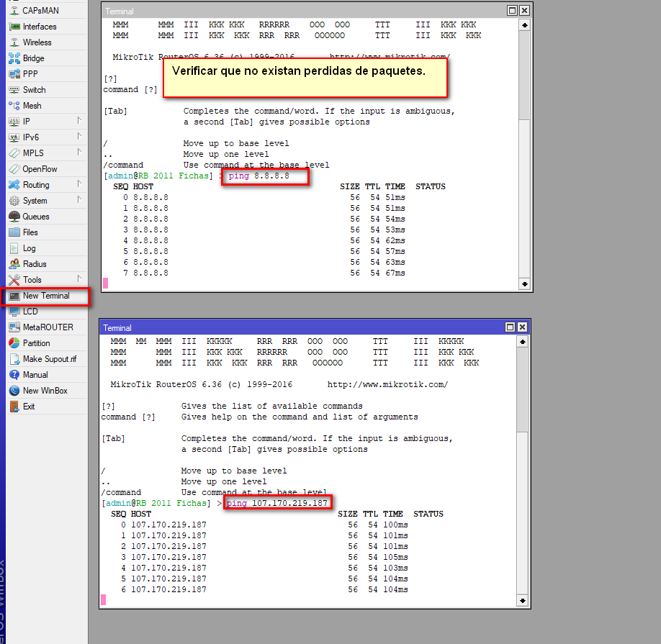Click the Bridge icon in sidebar
661x644 pixels.
(14, 58)
